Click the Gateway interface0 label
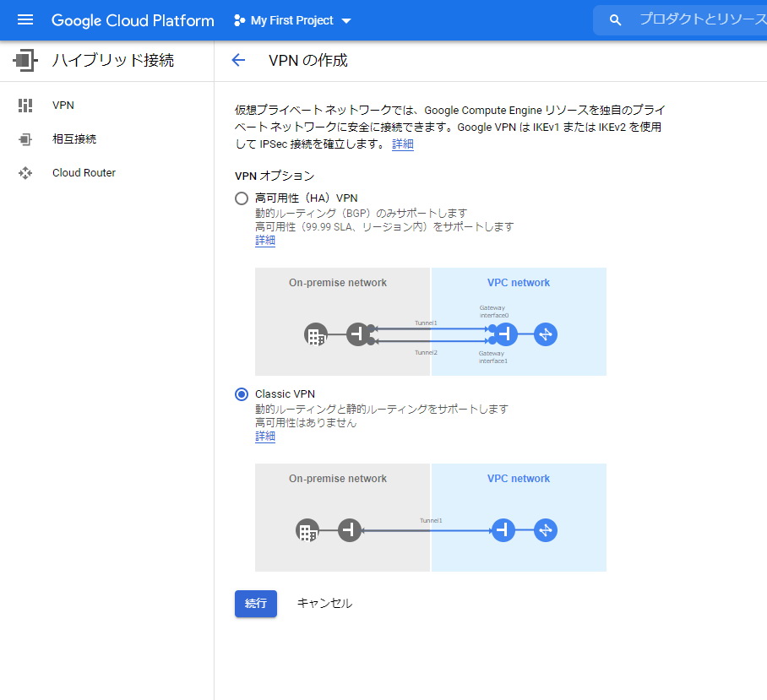This screenshot has width=767, height=700. point(494,312)
